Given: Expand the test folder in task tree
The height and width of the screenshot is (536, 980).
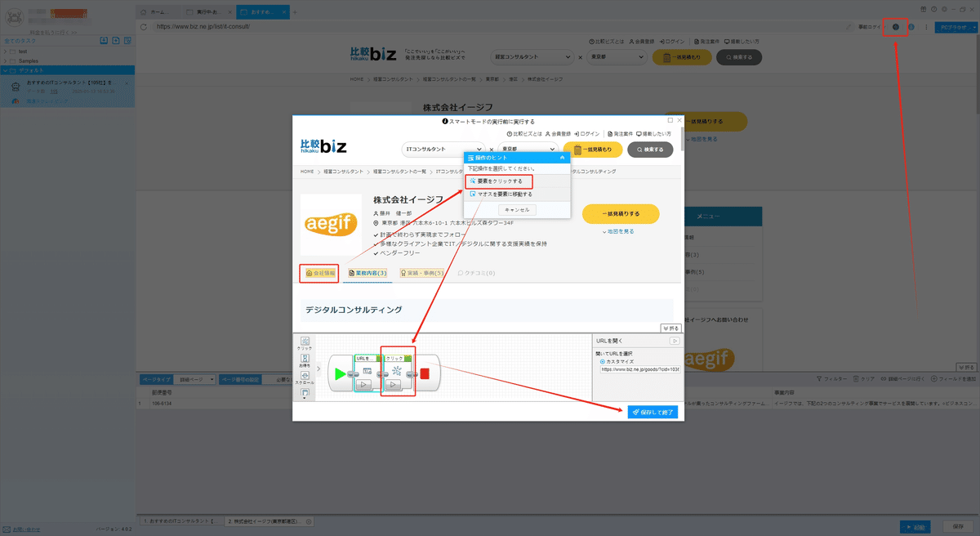Looking at the screenshot, I should (5, 51).
